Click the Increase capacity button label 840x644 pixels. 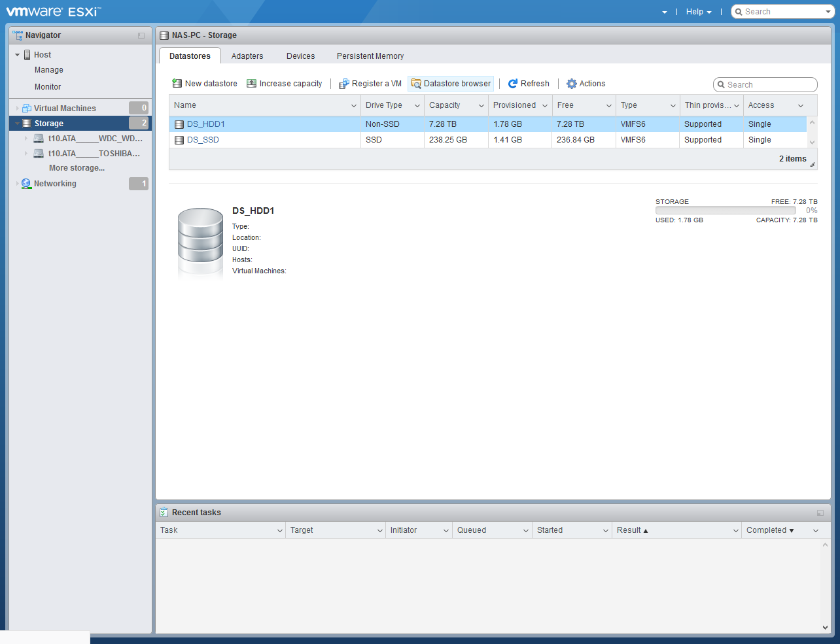(291, 84)
